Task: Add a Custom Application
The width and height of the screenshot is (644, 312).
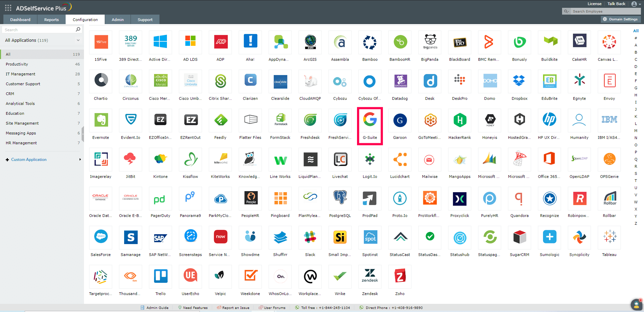Action: pos(29,160)
